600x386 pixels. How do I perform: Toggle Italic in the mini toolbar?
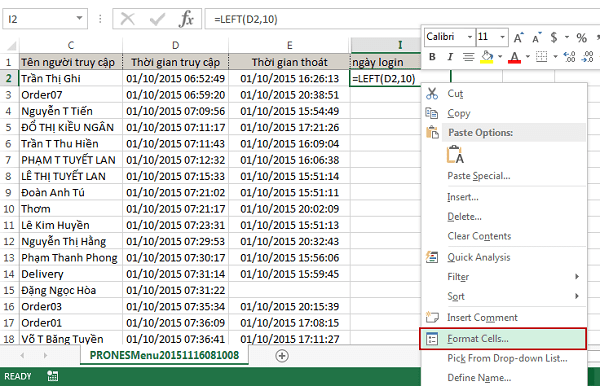(450, 57)
